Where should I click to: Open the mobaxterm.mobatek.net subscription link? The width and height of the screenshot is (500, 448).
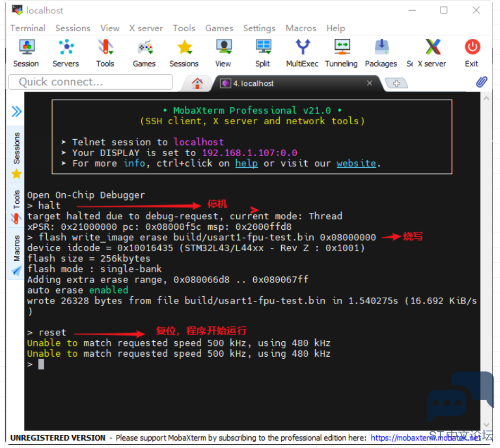426,438
